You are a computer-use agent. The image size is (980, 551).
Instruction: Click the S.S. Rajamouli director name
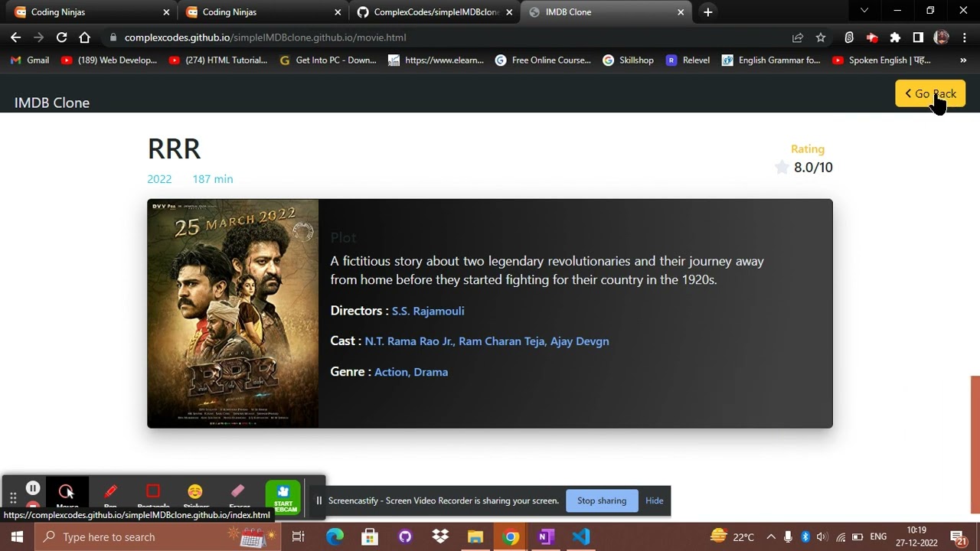[x=428, y=311]
